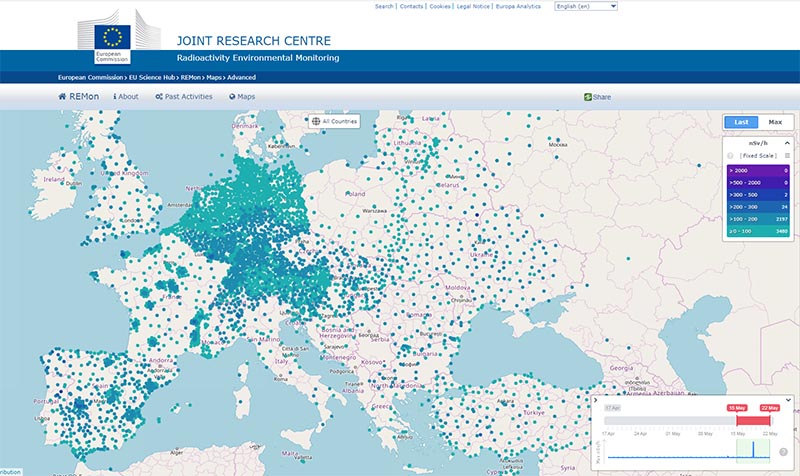
Task: Click the right-chevron on the timeline panel
Action: point(596,400)
